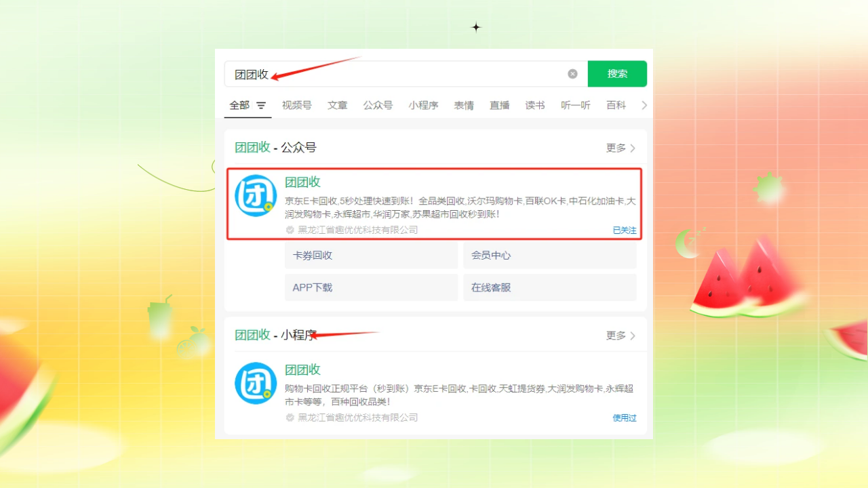Switch to the 表情 tab
Viewport: 868px width, 488px height.
464,105
